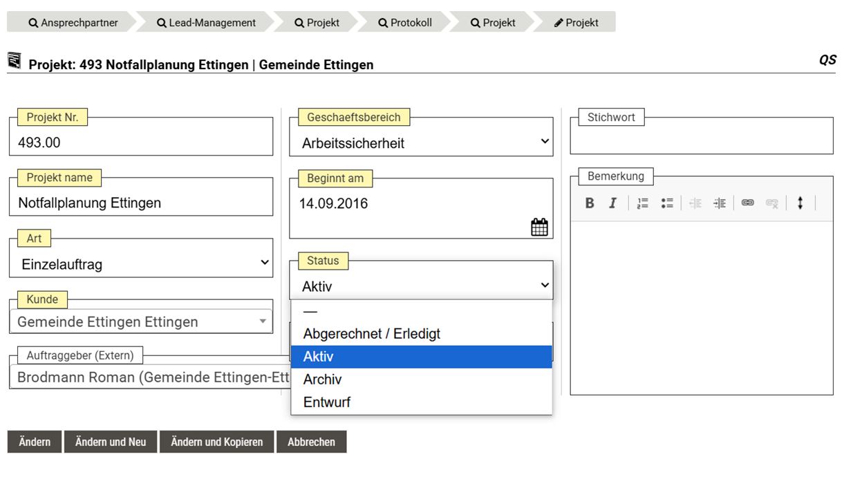Decrease indent in Bemerkung editor
Screen dimensions: 853x504
[695, 203]
